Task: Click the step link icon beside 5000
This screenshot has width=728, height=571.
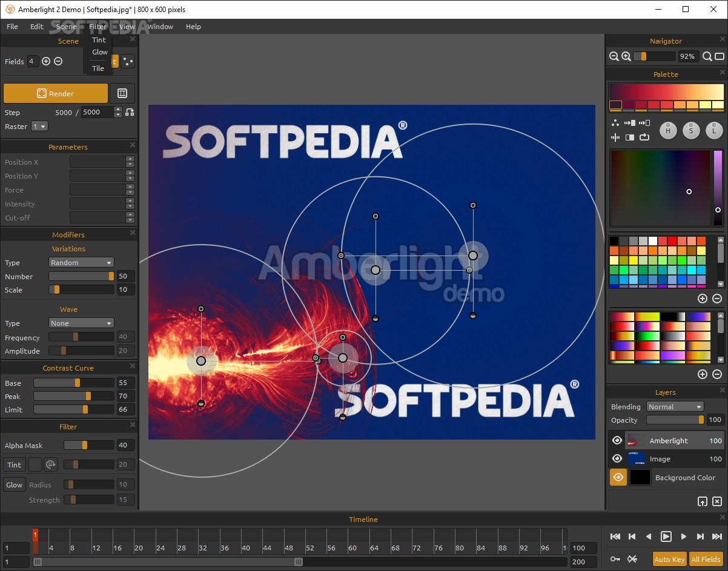Action: point(129,112)
